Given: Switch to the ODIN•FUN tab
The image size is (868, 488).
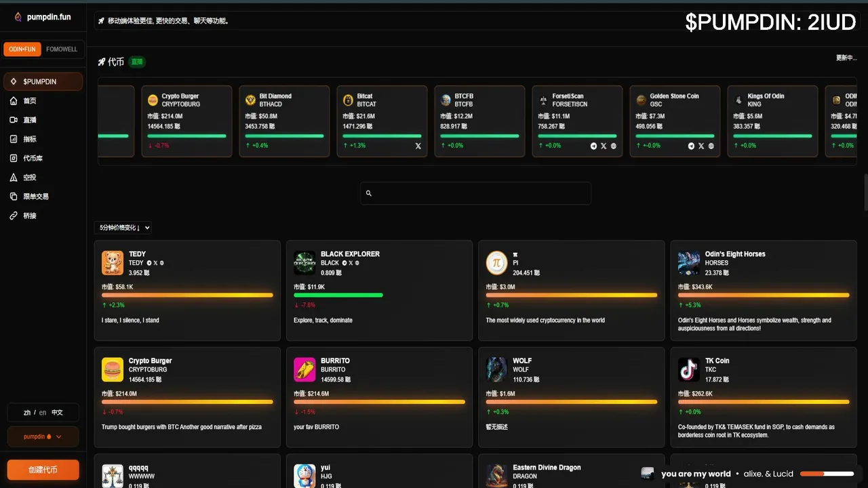Looking at the screenshot, I should [22, 49].
